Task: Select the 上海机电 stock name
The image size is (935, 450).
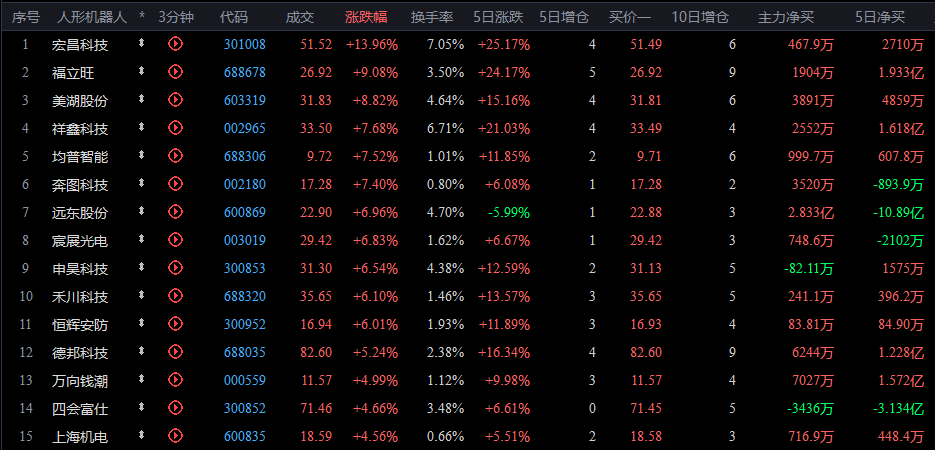Action: (x=81, y=437)
